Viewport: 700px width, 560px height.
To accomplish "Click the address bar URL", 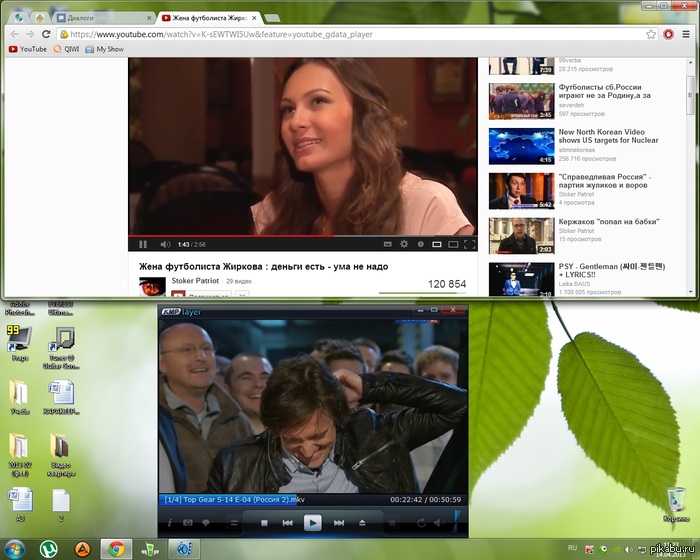I will (221, 34).
